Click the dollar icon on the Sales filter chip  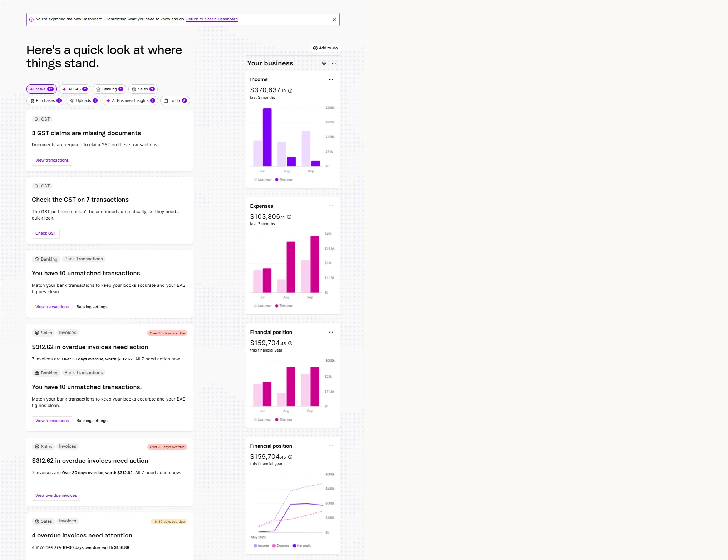click(134, 89)
